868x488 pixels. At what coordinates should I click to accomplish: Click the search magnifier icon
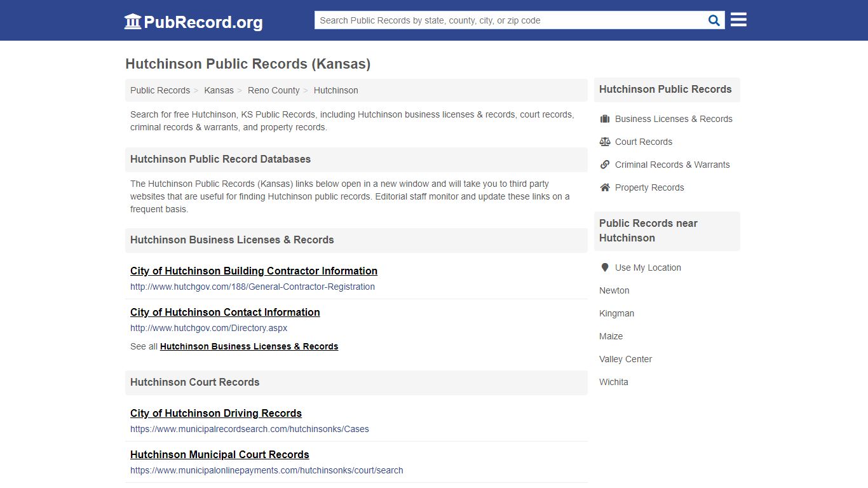tap(714, 20)
